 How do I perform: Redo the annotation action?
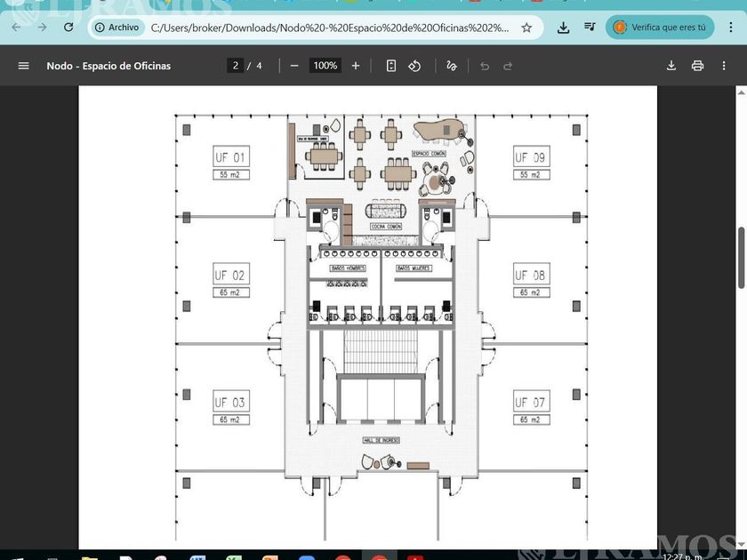[508, 66]
